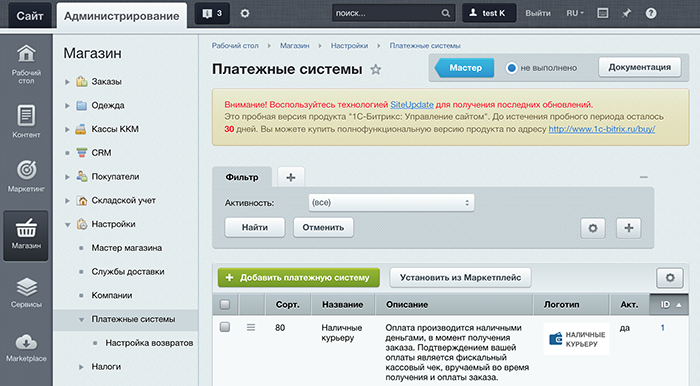This screenshot has height=386, width=700.
Task: Click the Отменить button
Action: point(323,228)
